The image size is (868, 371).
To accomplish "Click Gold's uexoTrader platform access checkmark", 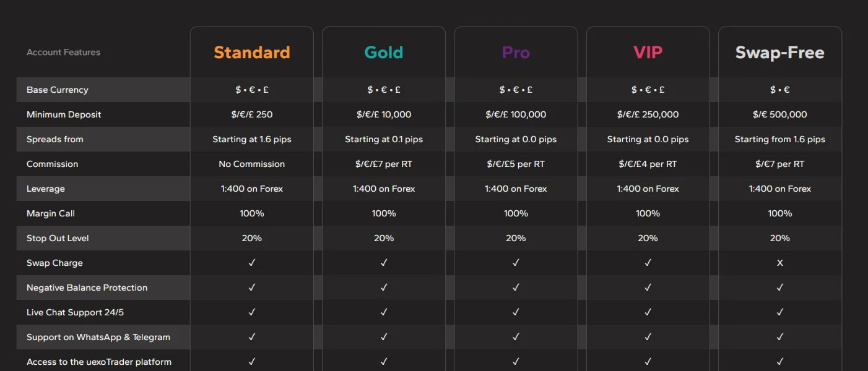I will coord(384,362).
